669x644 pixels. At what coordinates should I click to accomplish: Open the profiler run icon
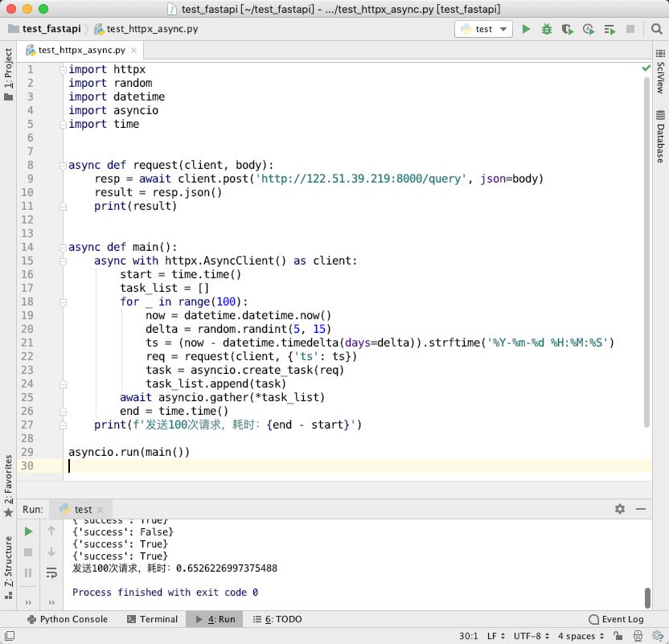coord(589,29)
